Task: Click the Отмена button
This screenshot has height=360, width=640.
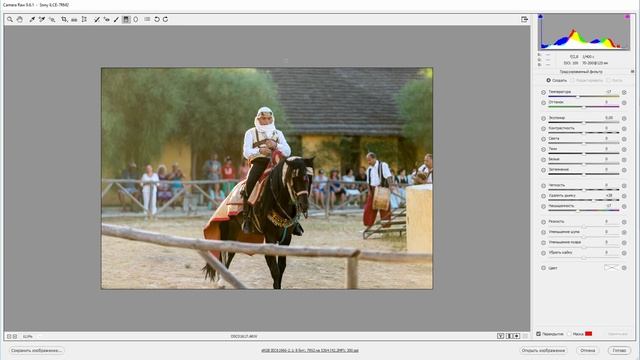Action: [587, 350]
